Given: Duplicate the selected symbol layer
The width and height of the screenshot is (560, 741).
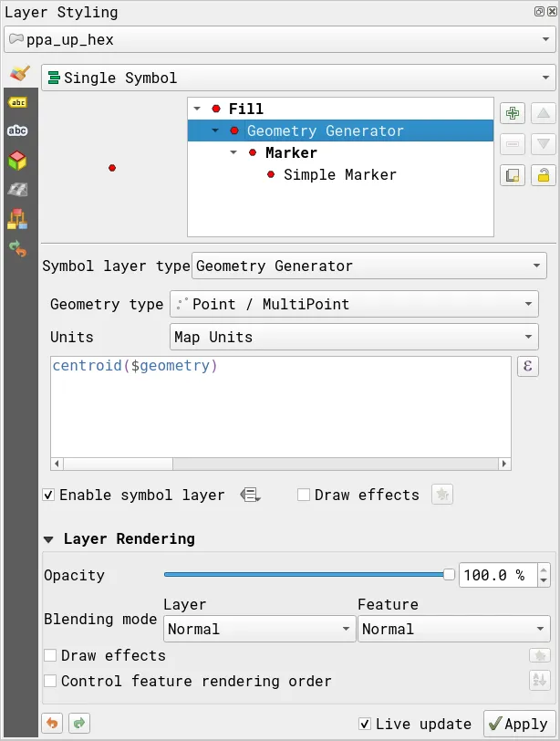Looking at the screenshot, I should click(513, 175).
